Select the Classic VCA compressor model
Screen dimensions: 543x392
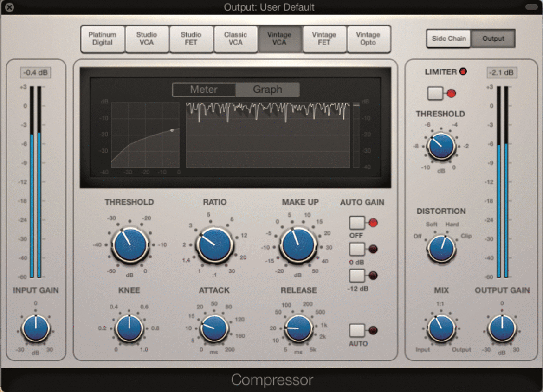(235, 39)
